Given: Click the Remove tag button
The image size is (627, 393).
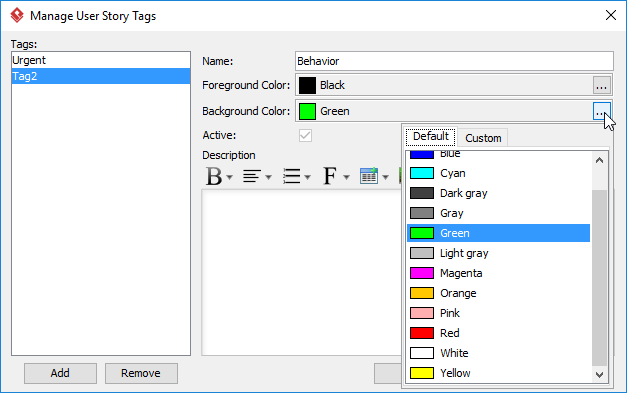Looking at the screenshot, I should click(141, 373).
